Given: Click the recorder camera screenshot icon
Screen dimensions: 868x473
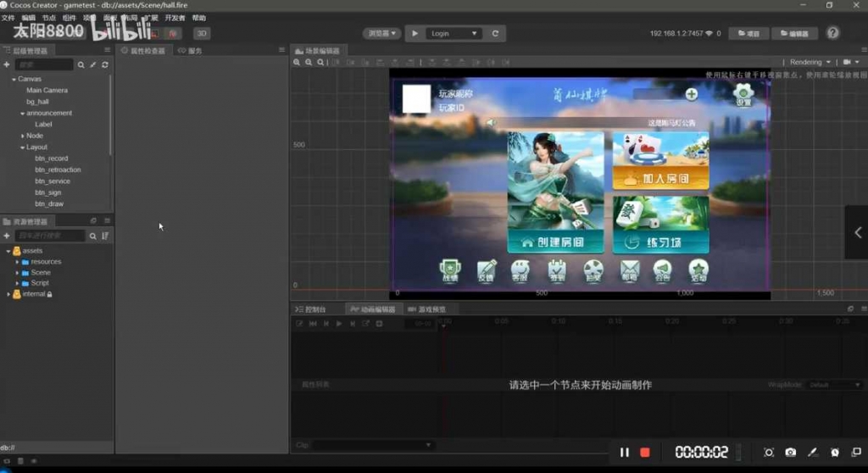Looking at the screenshot, I should pos(791,453).
